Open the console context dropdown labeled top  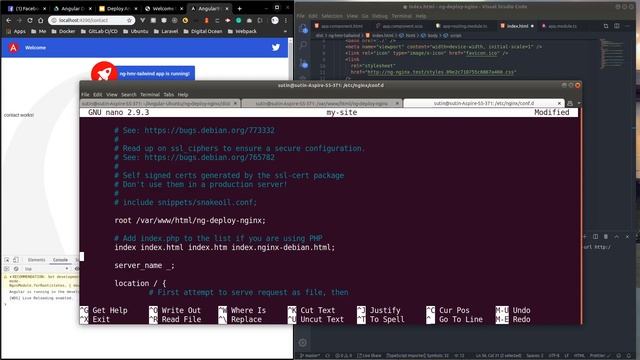(46, 269)
